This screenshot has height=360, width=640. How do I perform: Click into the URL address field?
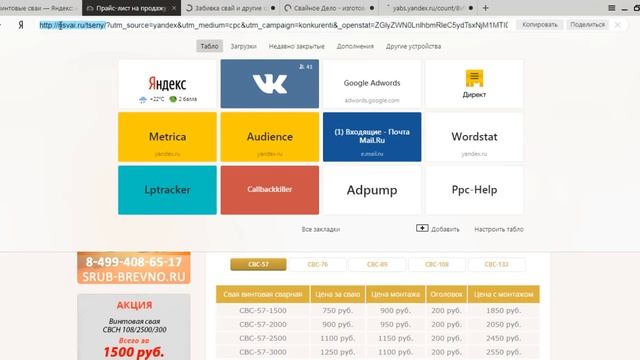tap(273, 25)
